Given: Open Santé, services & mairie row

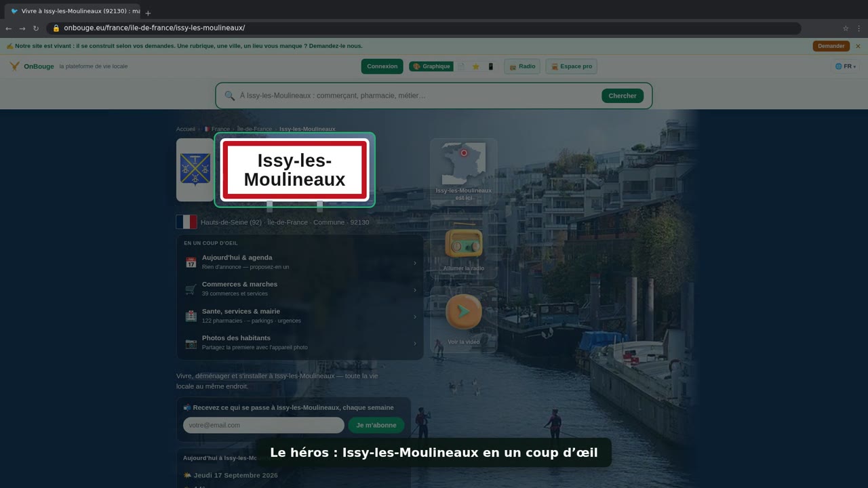Looking at the screenshot, I should point(300,317).
